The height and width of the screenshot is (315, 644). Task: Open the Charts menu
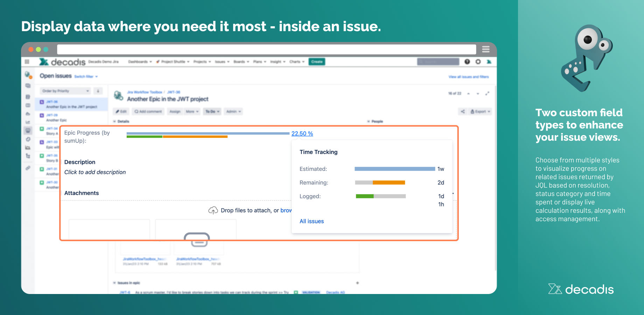[x=297, y=62]
